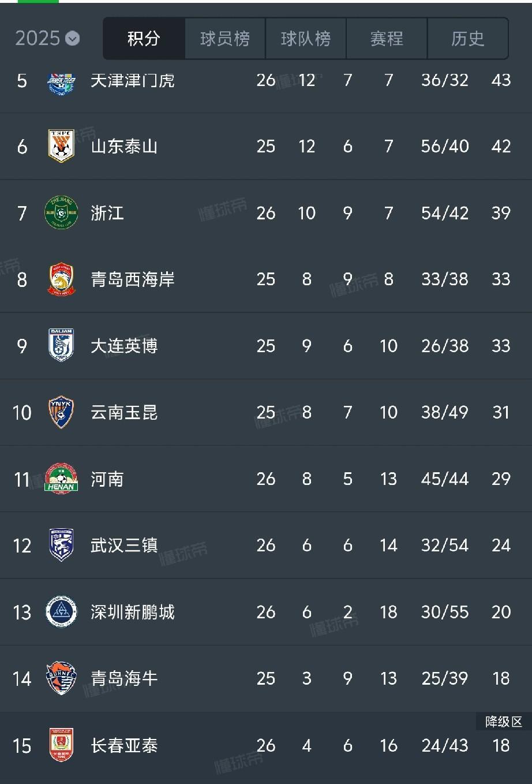Open the 赛程 tab
This screenshot has width=532, height=784.
point(387,39)
